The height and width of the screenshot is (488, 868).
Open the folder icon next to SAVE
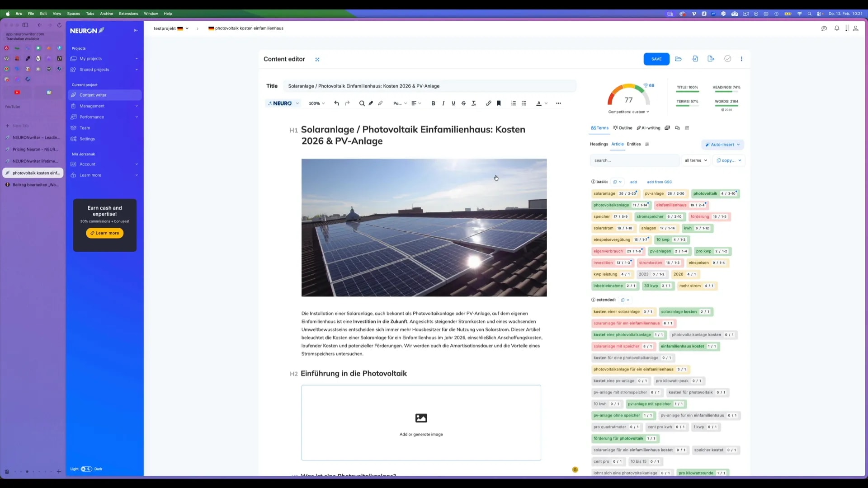678,59
